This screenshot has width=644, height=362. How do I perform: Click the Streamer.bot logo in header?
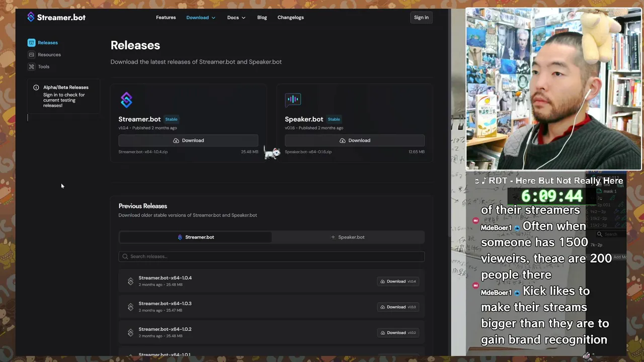[56, 17]
